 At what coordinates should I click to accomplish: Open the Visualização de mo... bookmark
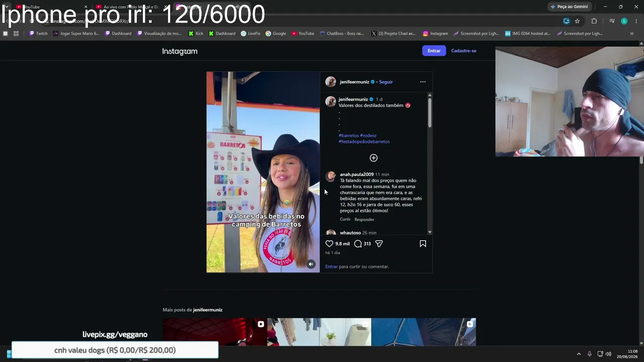click(x=159, y=34)
